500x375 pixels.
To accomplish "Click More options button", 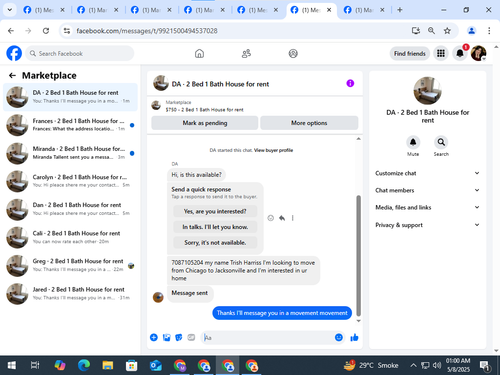I will pos(309,123).
